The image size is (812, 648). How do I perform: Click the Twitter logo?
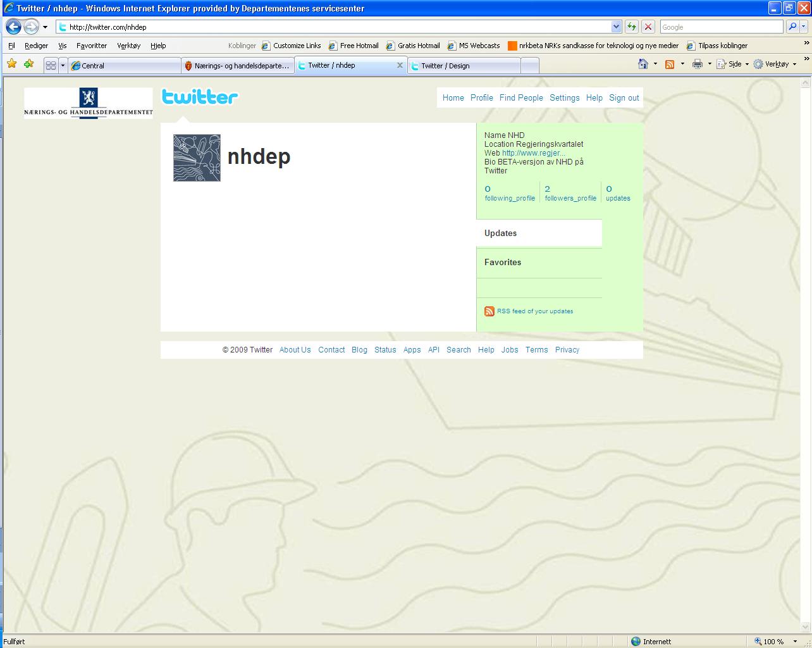click(200, 97)
